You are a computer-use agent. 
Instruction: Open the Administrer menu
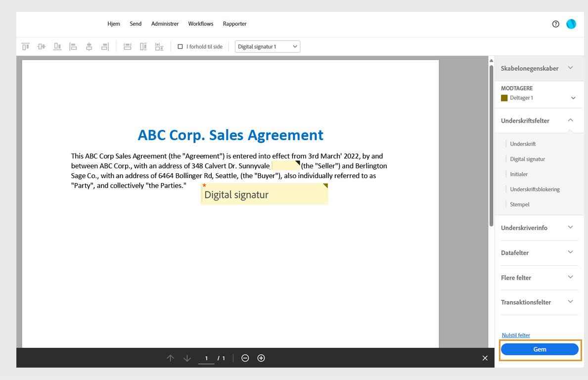pos(165,24)
